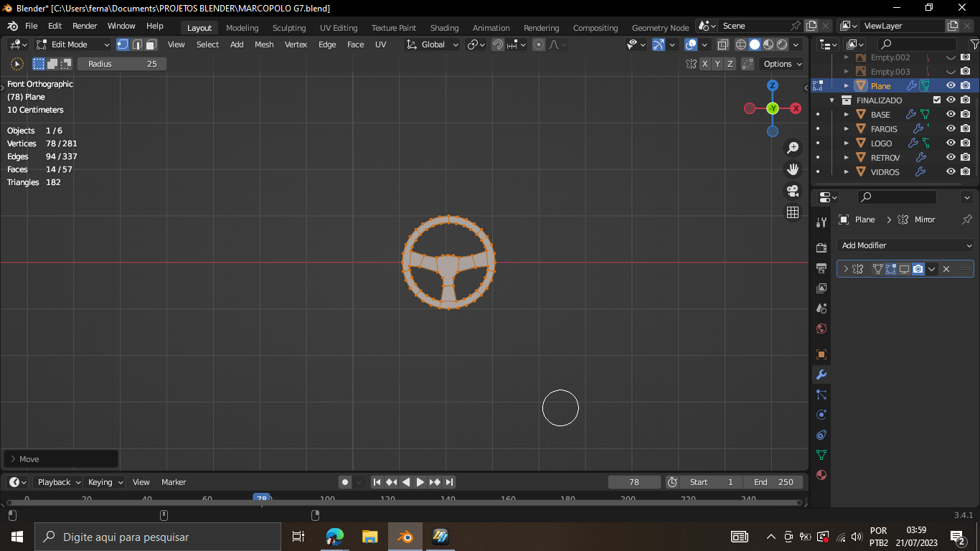Expand the Mirror modifier panel
The height and width of the screenshot is (551, 980).
[846, 269]
